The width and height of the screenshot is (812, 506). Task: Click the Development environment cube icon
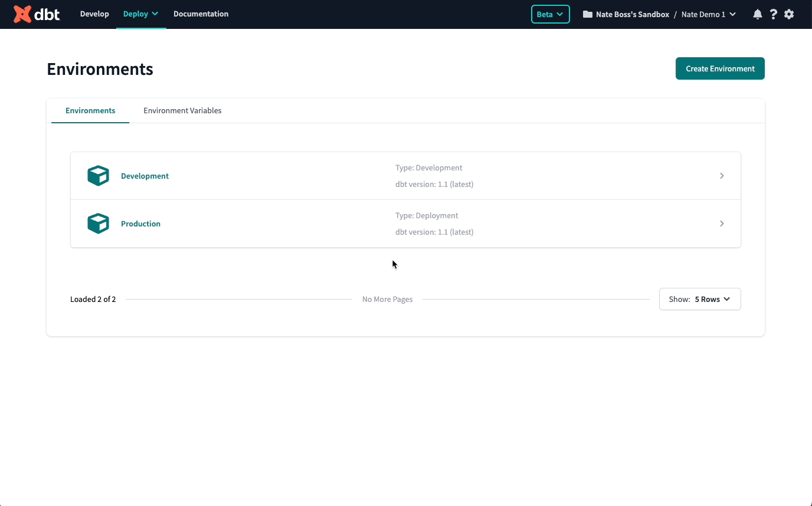click(x=98, y=176)
